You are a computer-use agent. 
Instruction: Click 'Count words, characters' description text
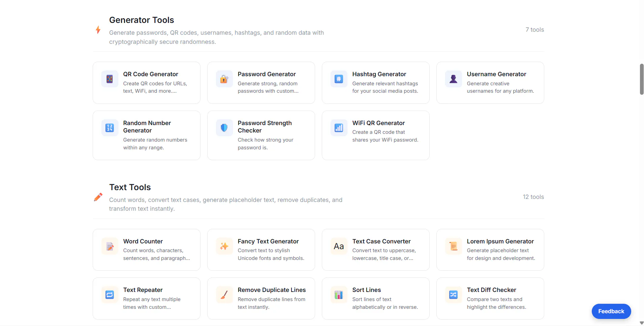tap(156, 254)
